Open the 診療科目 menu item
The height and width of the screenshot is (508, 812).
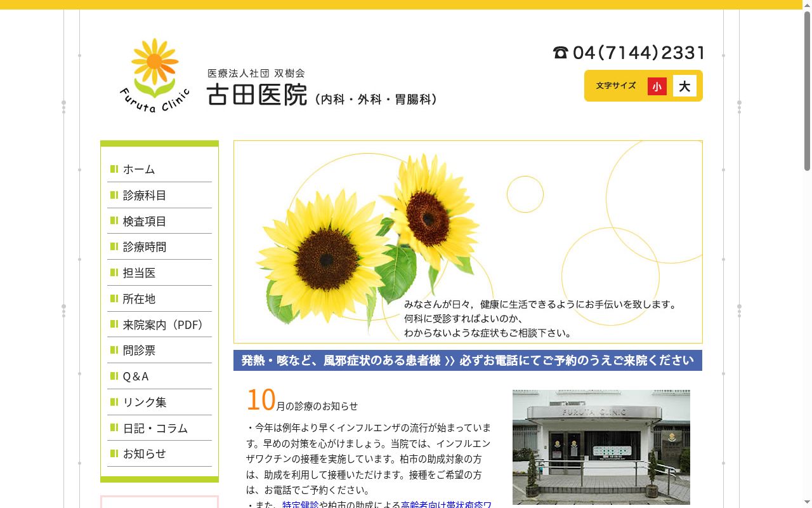point(159,195)
